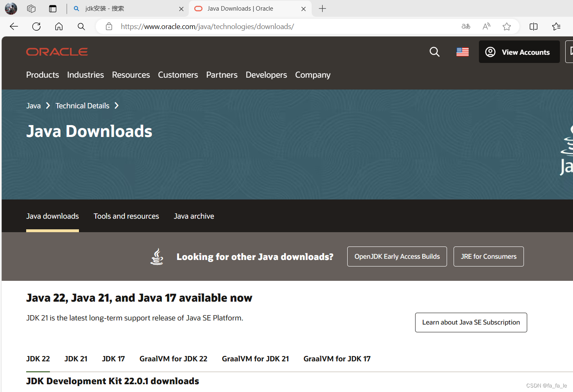Click the Technical Details breadcrumb link

83,106
